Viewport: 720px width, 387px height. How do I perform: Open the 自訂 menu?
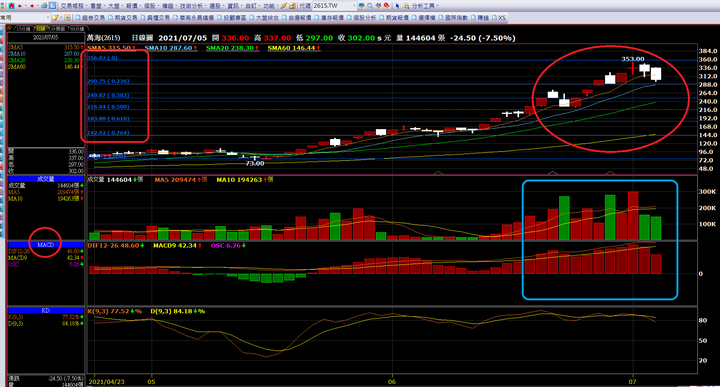point(251,6)
